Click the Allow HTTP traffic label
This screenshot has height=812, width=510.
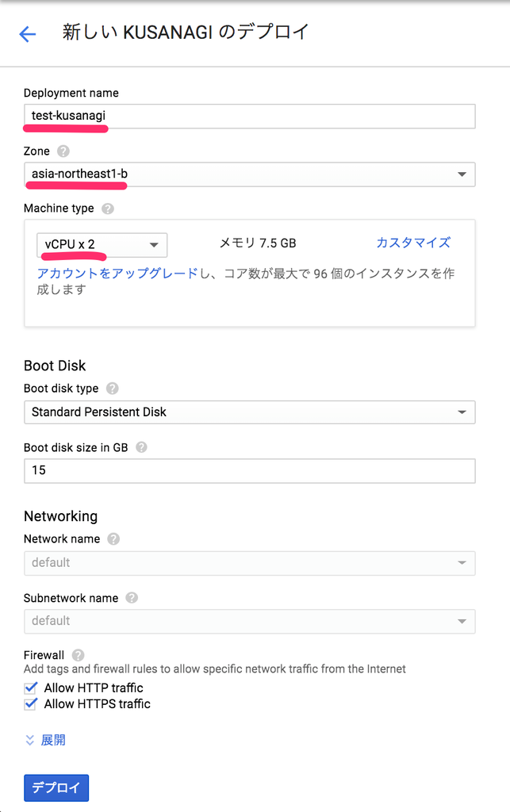pos(94,688)
